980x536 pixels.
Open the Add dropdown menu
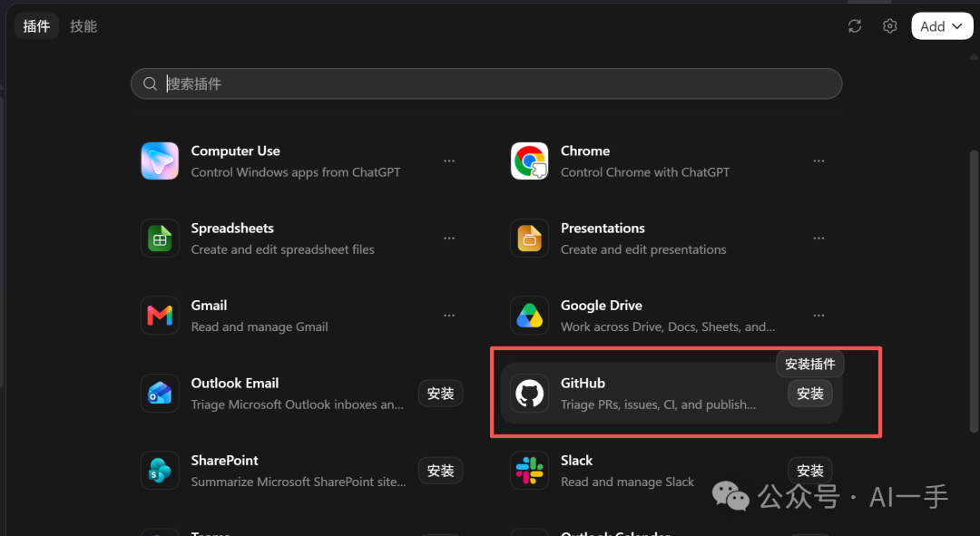(x=942, y=26)
